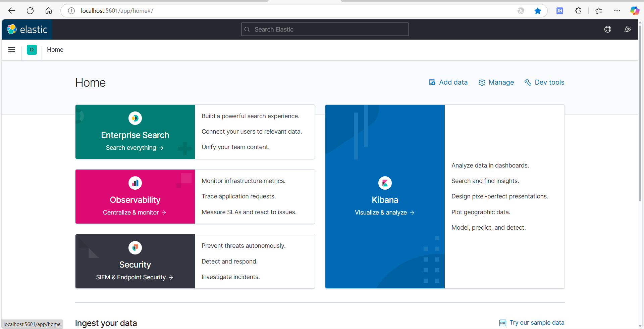
Task: Click 'Unify your team content.' text
Action: [235, 147]
